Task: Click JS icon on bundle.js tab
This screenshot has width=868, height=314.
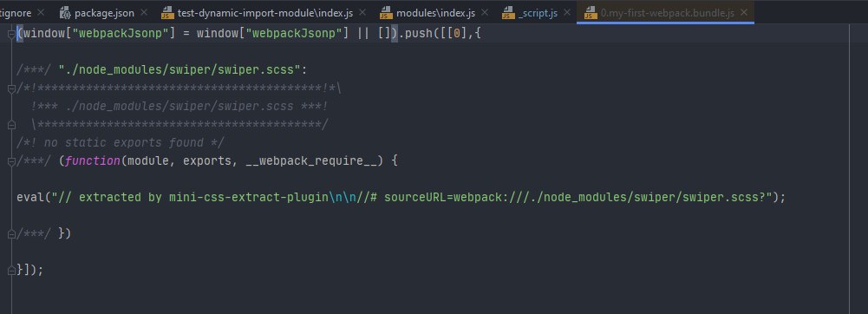Action: point(591,12)
